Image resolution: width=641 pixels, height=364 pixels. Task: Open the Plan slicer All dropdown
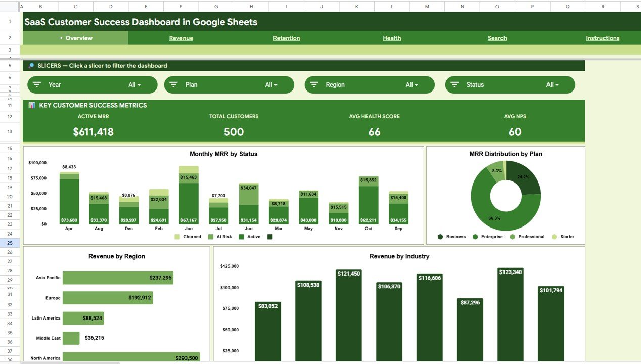[x=272, y=84]
